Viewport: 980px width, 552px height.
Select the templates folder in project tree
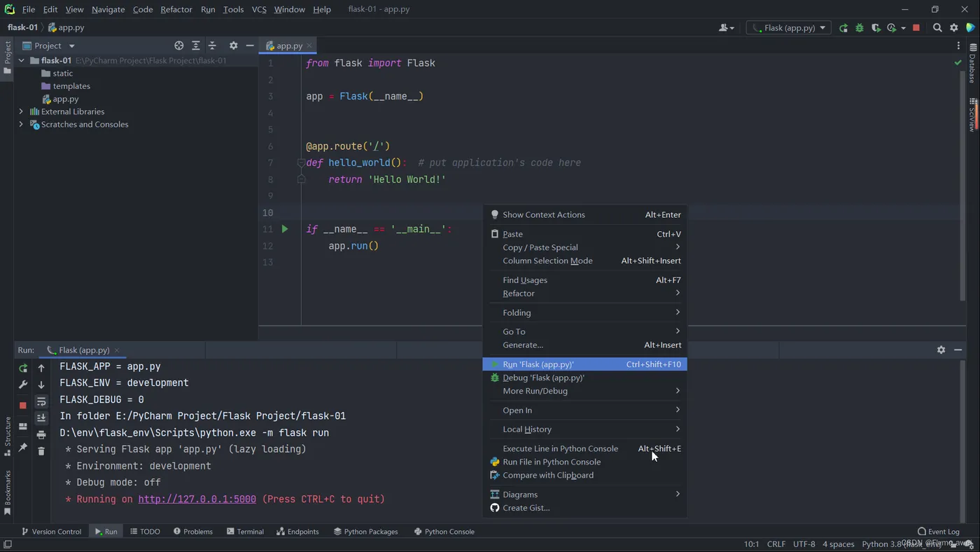[x=66, y=86]
